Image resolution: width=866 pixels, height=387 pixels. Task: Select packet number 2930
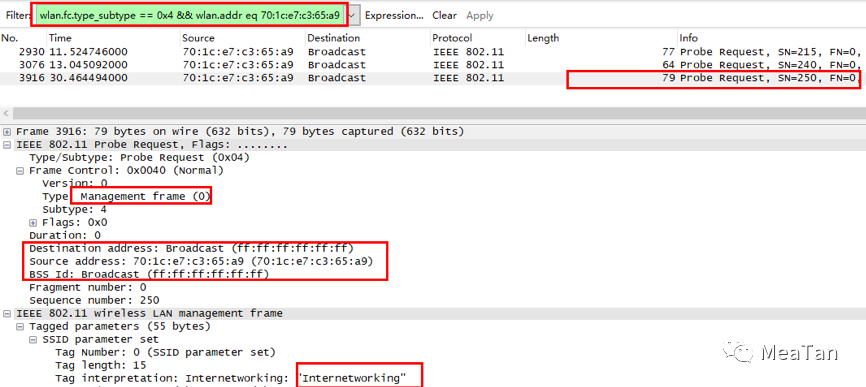tap(433, 52)
